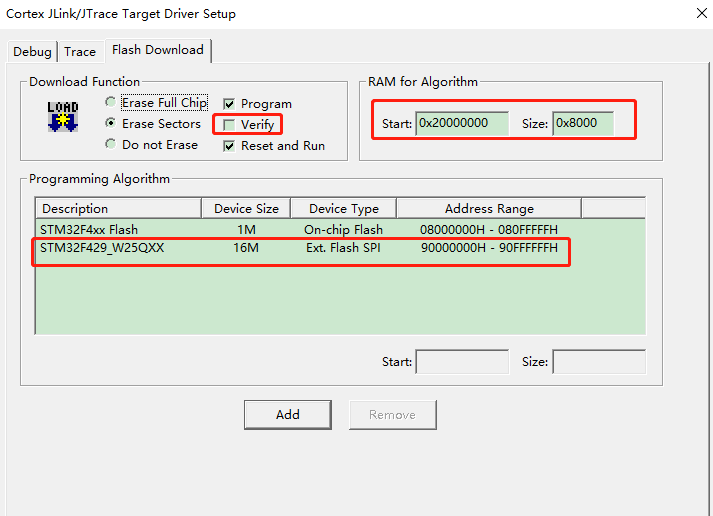Select the STM32F429_W25QXX algorithm row
The height and width of the screenshot is (516, 713).
(x=340, y=248)
